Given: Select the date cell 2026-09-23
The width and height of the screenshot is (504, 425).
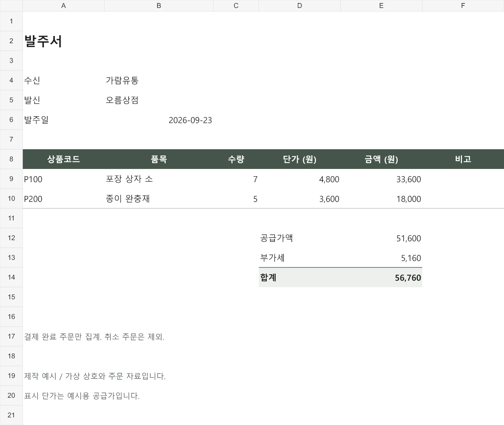Looking at the screenshot, I should (159, 120).
